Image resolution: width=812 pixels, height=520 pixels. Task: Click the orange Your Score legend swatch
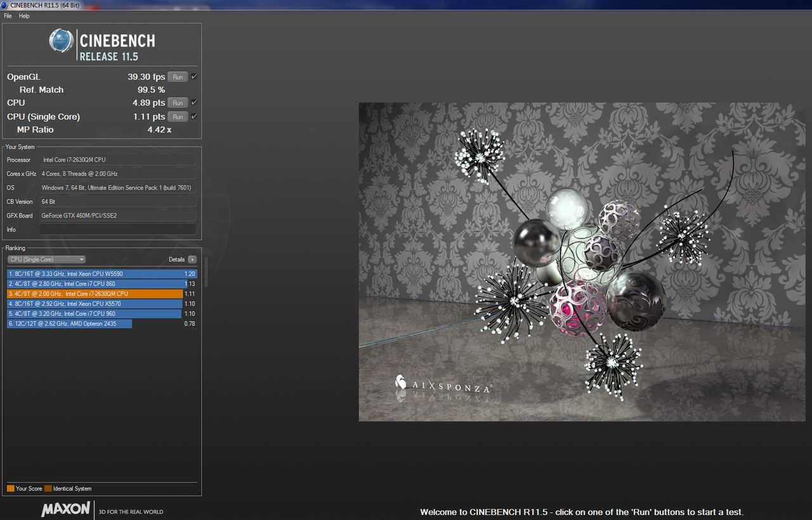point(11,488)
